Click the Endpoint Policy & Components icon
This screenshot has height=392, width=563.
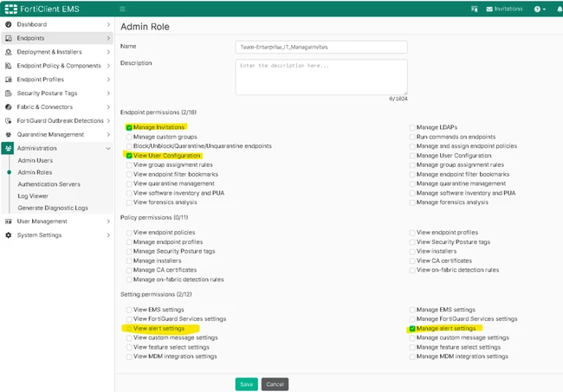click(9, 66)
